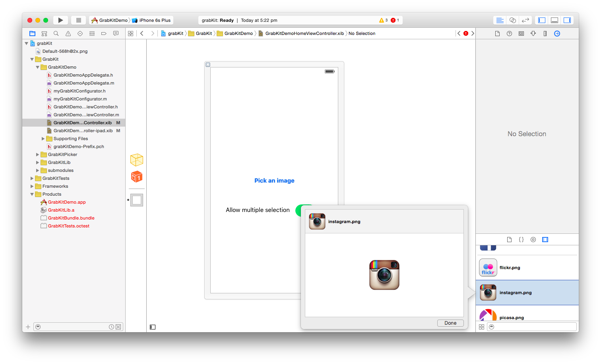Collapse the grabKit project root

(27, 43)
